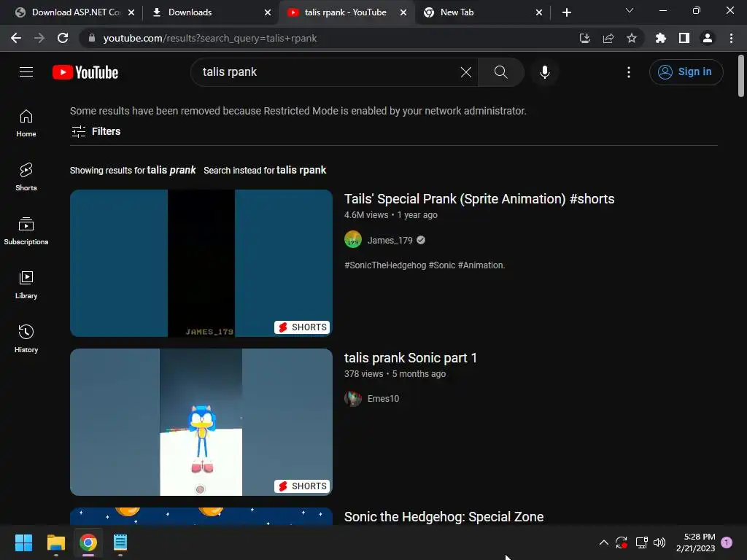747x560 pixels.
Task: Search instead for talis rpank
Action: point(301,170)
